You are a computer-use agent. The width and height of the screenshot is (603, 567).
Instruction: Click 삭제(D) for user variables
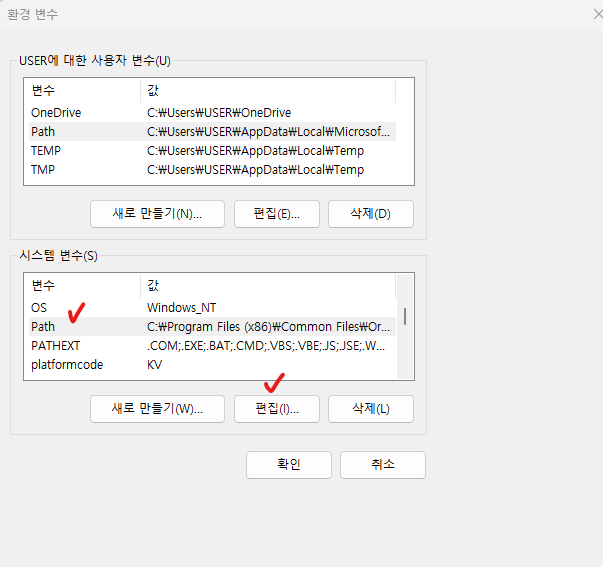[371, 214]
